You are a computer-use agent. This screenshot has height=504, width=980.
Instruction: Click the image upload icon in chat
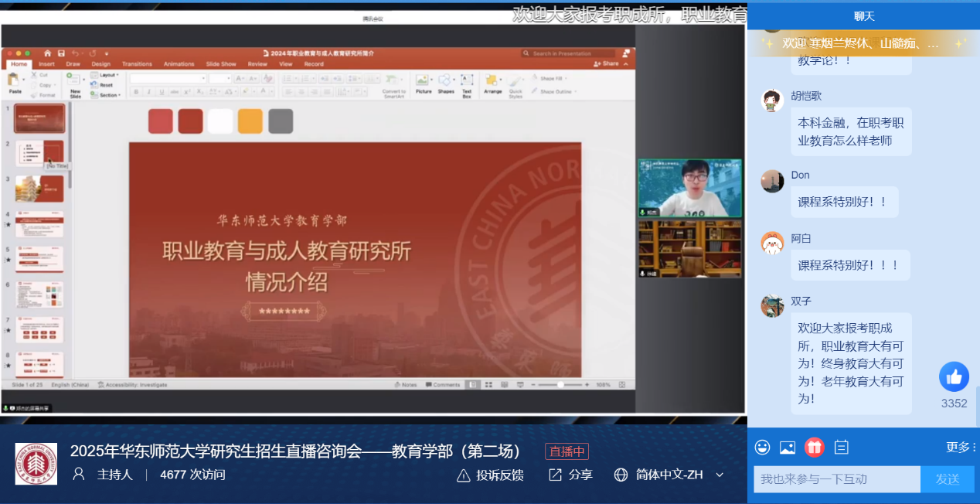click(788, 447)
